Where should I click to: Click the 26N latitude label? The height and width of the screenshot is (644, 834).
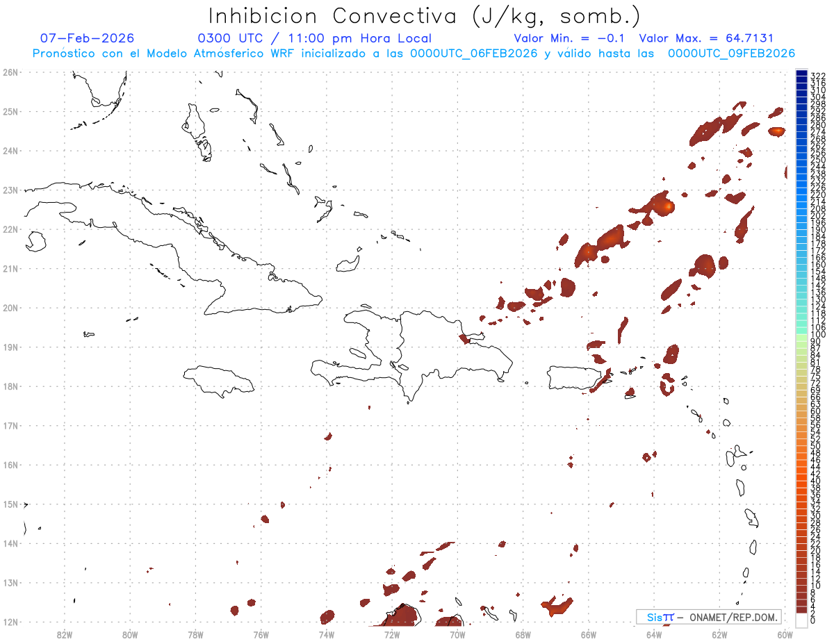[10, 72]
